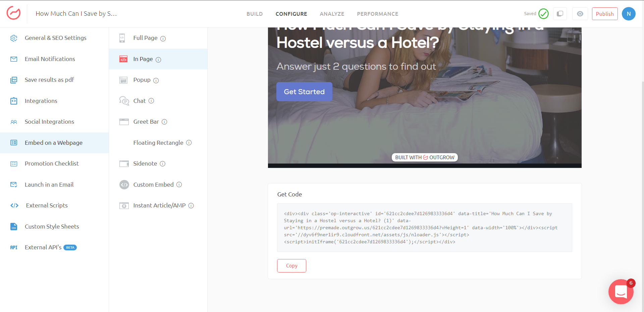The image size is (644, 312).
Task: Click the calculator title How Much Can I Save
Action: point(76,14)
